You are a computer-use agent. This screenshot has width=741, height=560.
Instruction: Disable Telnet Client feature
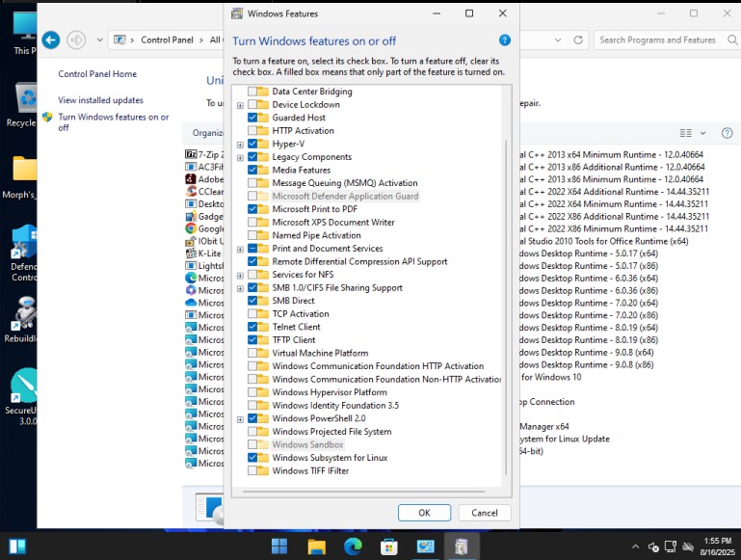pos(252,327)
